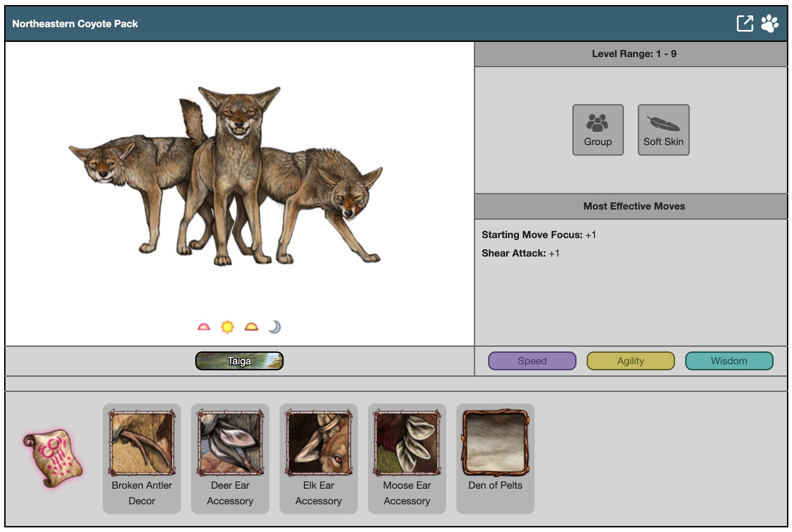Image resolution: width=792 pixels, height=532 pixels.
Task: Open the external link icon in header
Action: click(745, 23)
